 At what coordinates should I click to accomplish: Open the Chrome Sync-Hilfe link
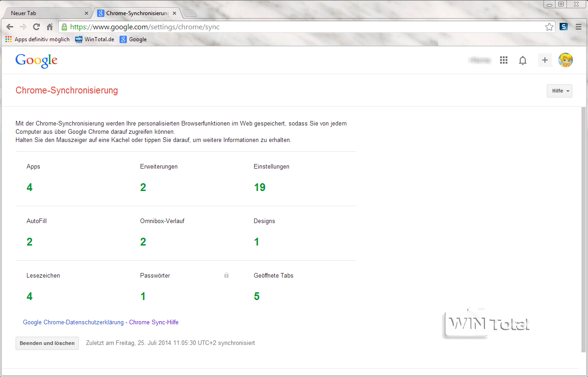point(154,322)
